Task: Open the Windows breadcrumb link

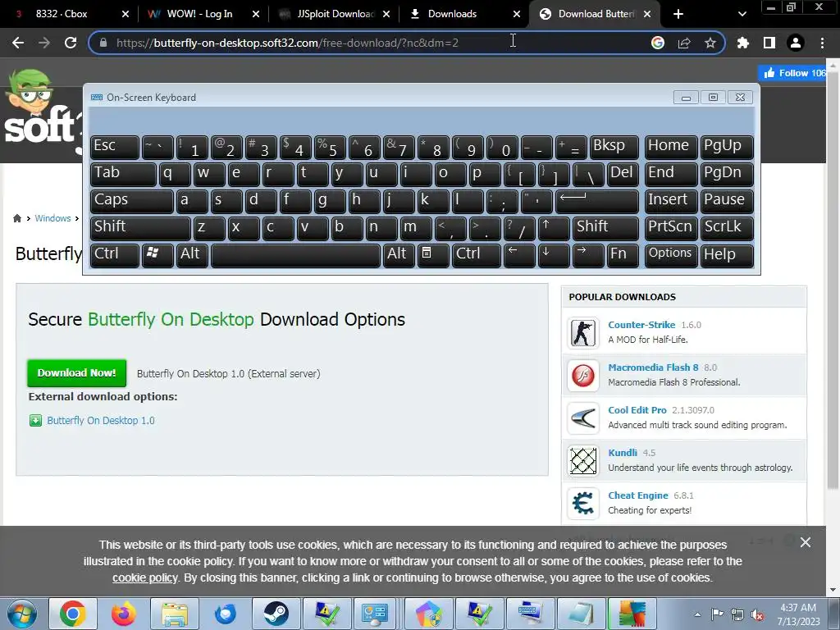Action: click(52, 218)
